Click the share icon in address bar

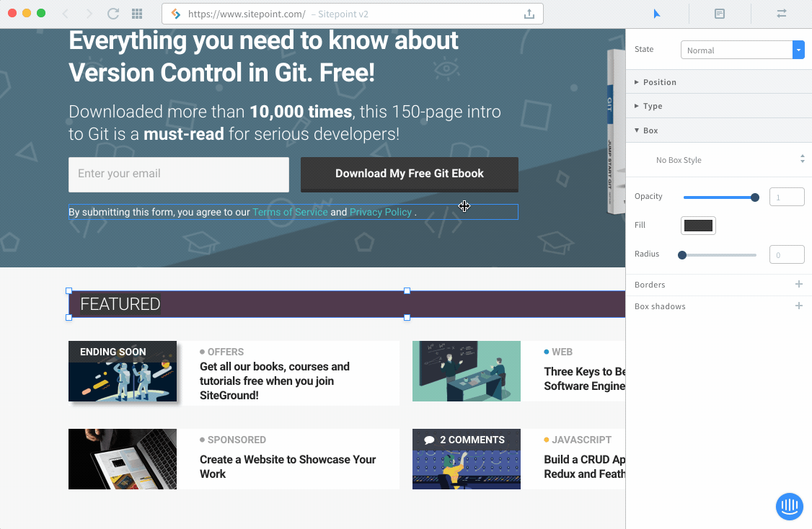point(529,14)
